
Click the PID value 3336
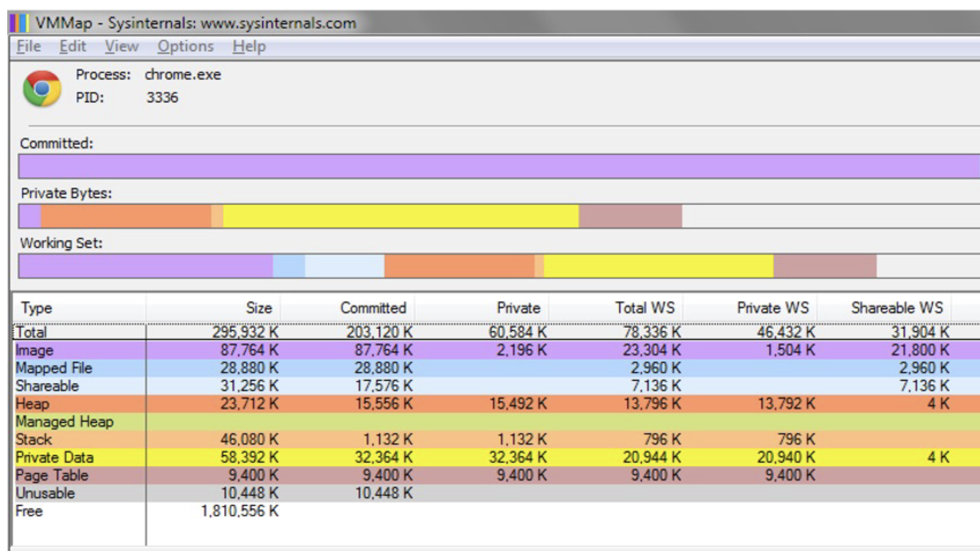pyautogui.click(x=162, y=98)
